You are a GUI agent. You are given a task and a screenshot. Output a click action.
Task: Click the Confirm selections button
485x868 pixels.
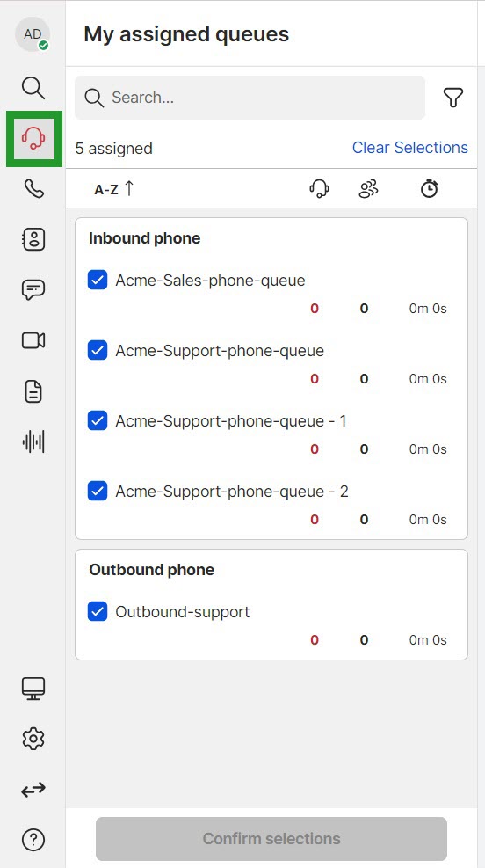271,838
